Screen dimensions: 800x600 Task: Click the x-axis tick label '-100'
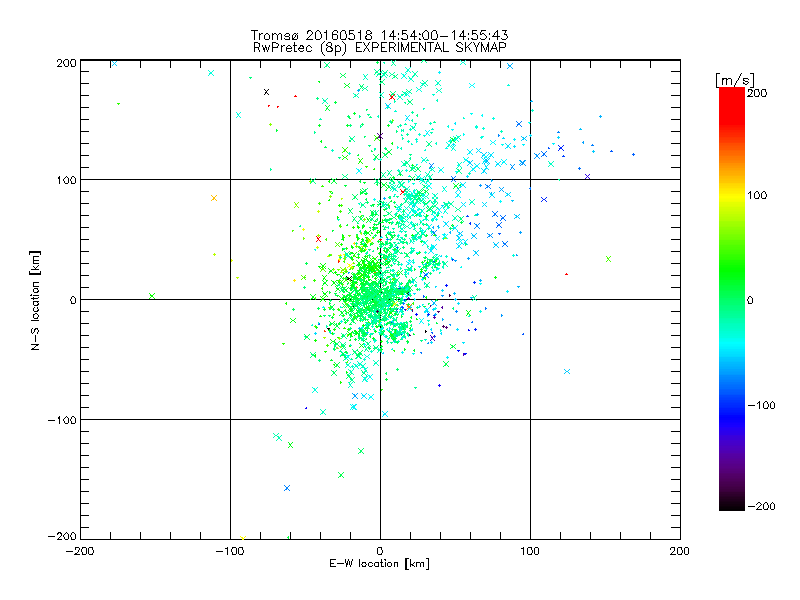tap(230, 552)
